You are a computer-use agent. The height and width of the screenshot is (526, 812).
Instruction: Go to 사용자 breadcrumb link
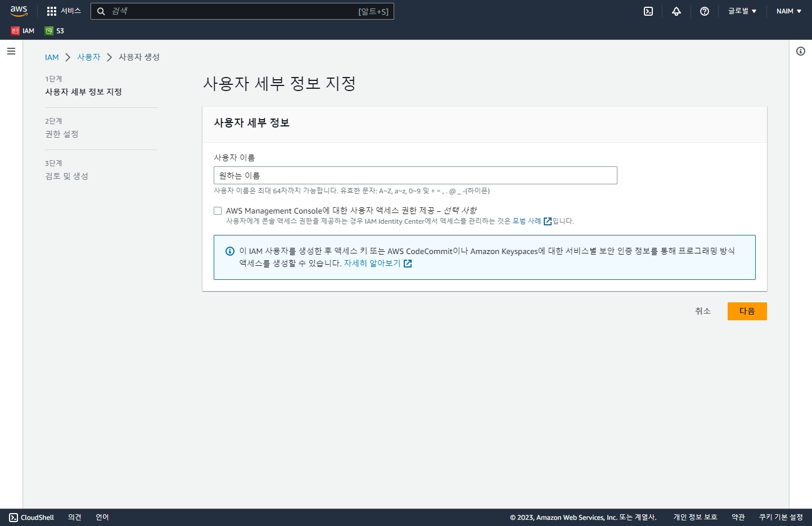89,57
